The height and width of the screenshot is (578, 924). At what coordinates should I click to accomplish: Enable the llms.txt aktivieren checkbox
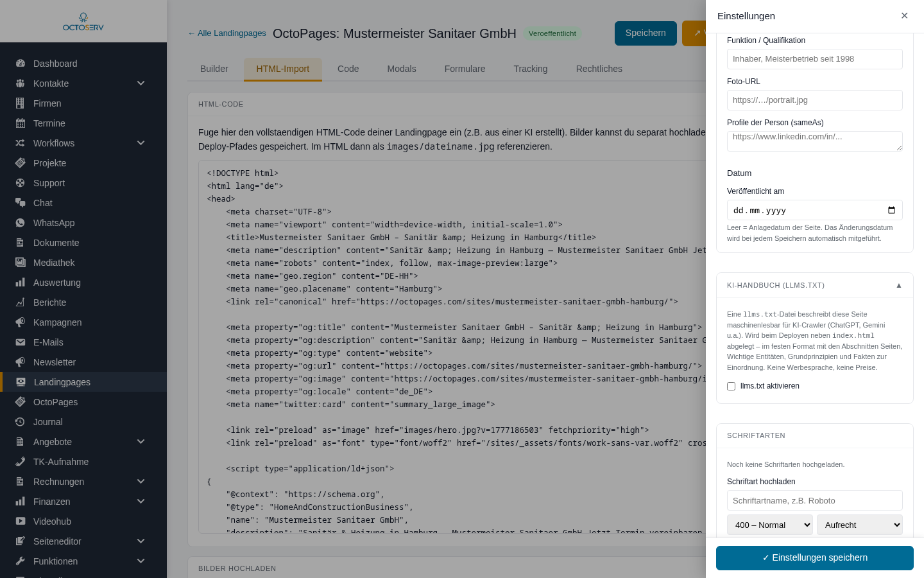click(731, 386)
